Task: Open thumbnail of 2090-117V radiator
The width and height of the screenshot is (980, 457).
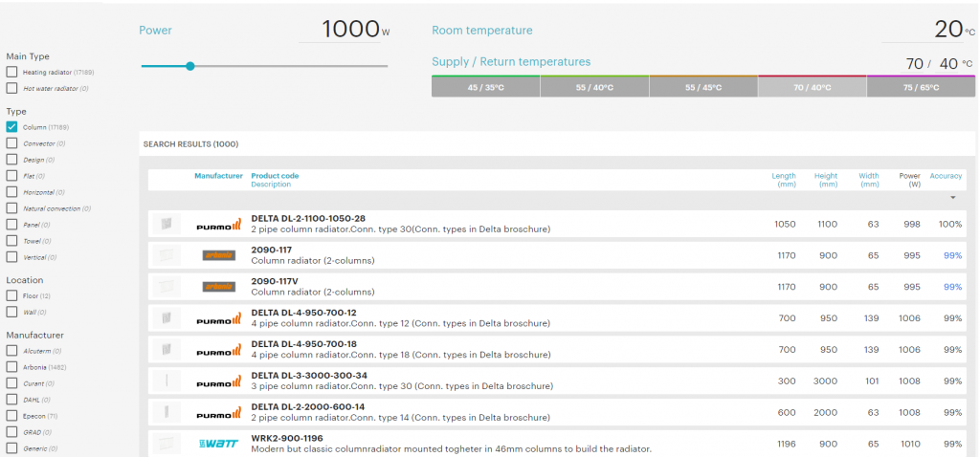Action: tap(167, 287)
